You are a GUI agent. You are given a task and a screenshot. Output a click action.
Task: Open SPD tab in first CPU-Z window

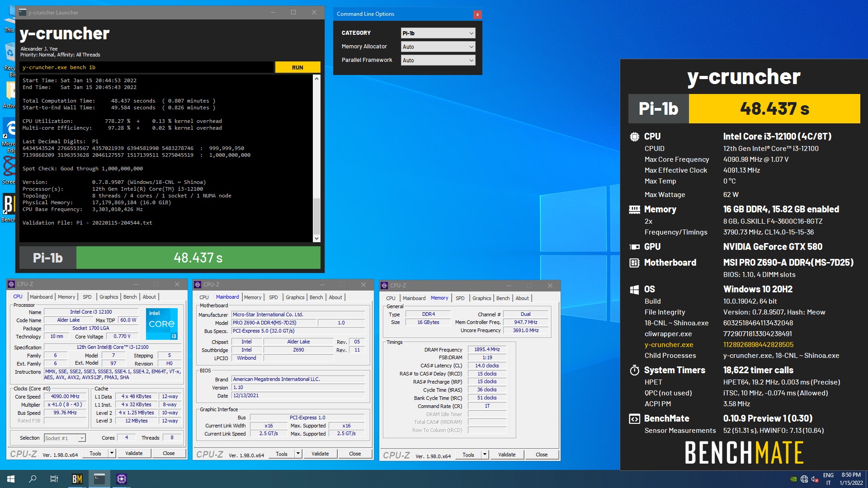[x=87, y=297]
